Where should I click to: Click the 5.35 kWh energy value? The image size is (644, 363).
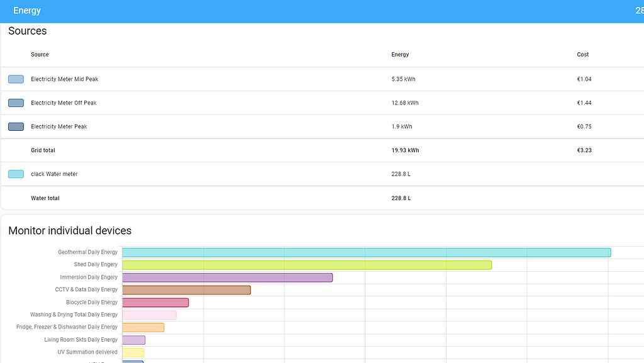tap(403, 79)
